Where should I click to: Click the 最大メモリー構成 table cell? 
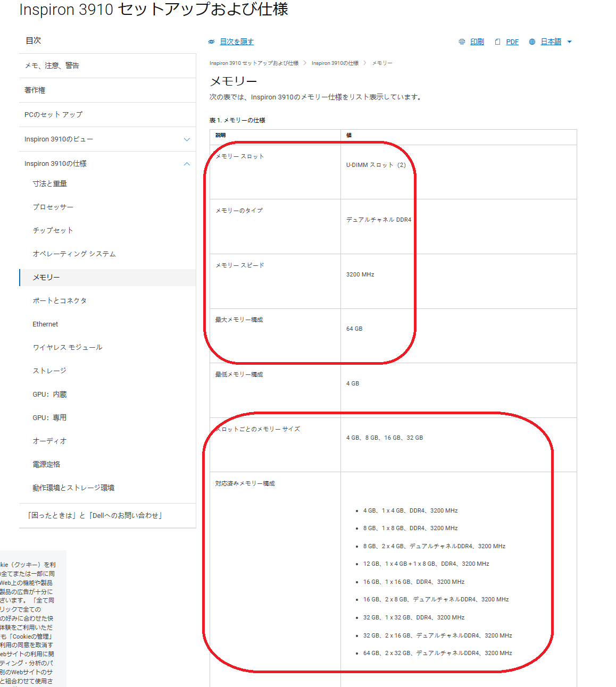(x=275, y=336)
